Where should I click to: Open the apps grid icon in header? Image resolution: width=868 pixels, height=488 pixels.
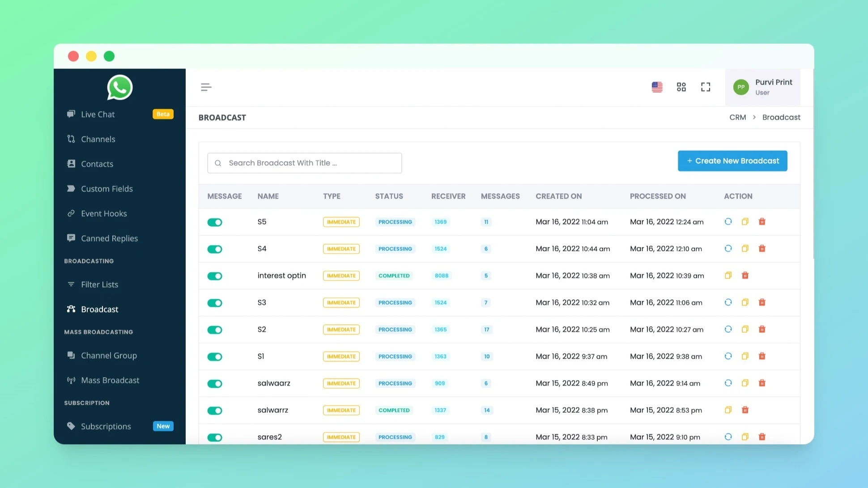[681, 87]
